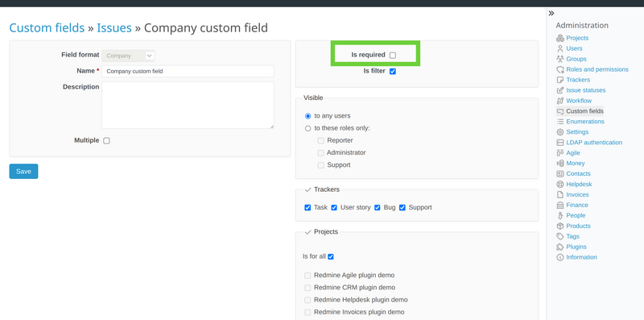This screenshot has width=644, height=320.
Task: Check the Support role checkbox
Action: [x=320, y=165]
